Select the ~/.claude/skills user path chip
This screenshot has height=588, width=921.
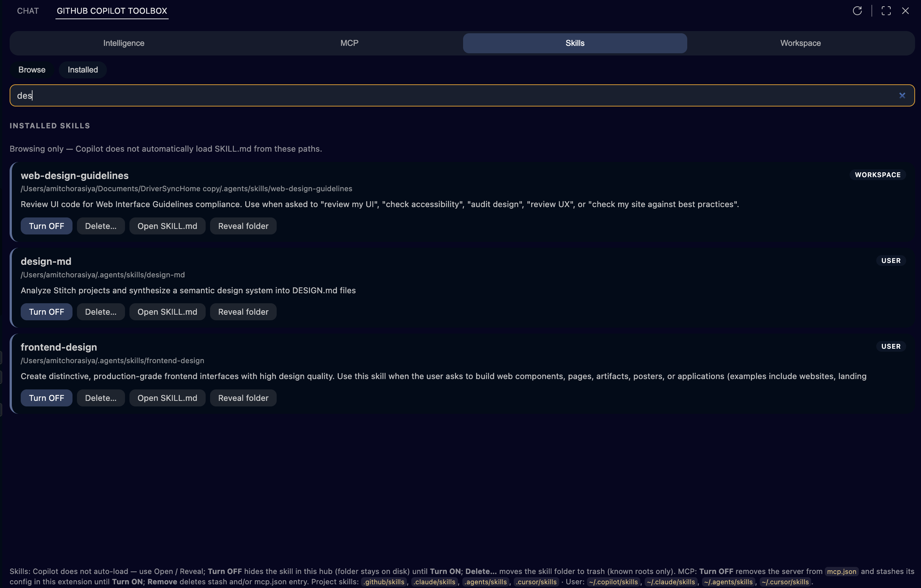coord(672,581)
